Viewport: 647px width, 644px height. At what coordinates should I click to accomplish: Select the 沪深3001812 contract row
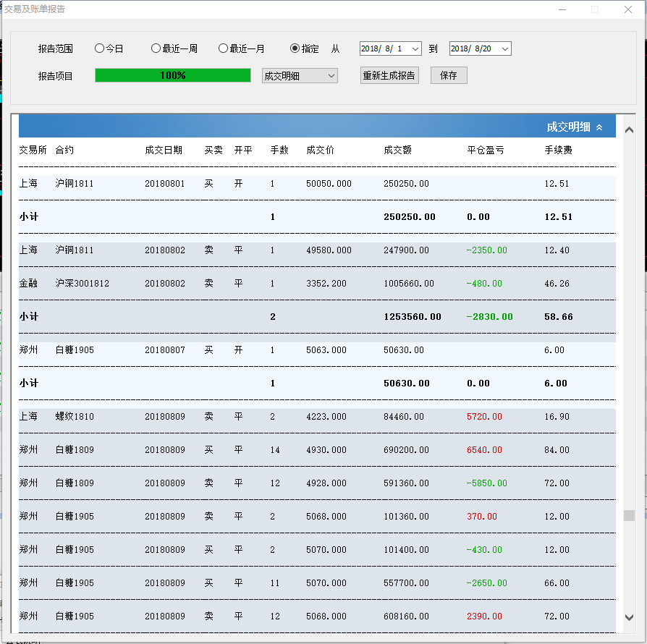[83, 284]
